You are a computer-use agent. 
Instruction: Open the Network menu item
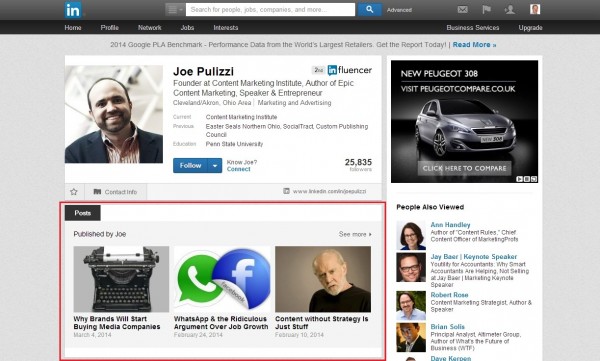click(150, 28)
